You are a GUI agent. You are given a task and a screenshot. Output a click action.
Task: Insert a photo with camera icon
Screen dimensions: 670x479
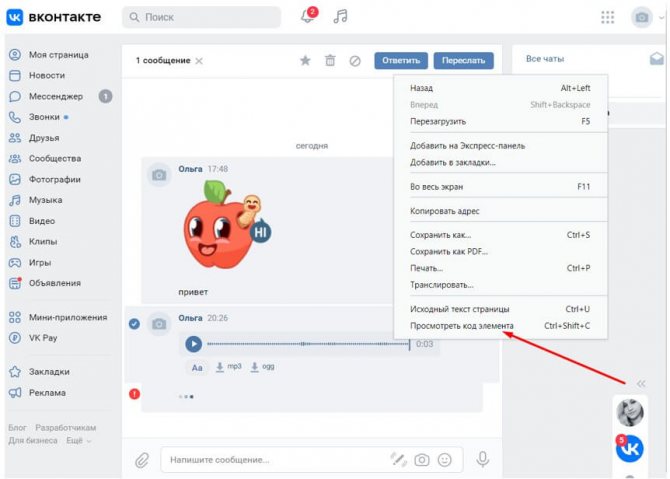[x=422, y=460]
